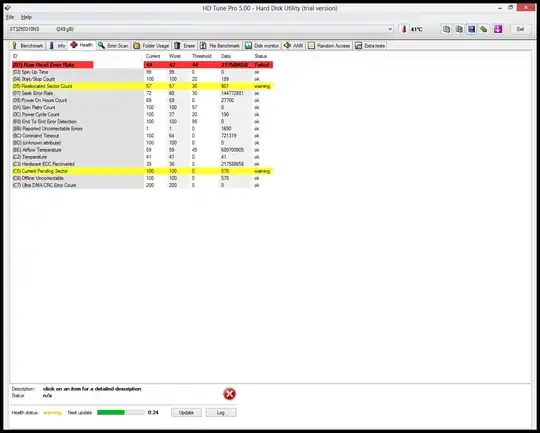Viewport: 540px width, 433px height.
Task: Click the copy screenshot to clipboard icon
Action: (459, 29)
